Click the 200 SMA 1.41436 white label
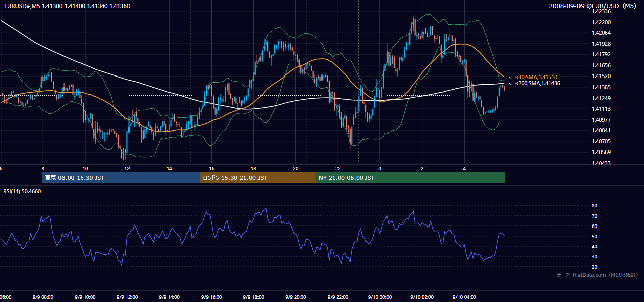 pyautogui.click(x=534, y=83)
